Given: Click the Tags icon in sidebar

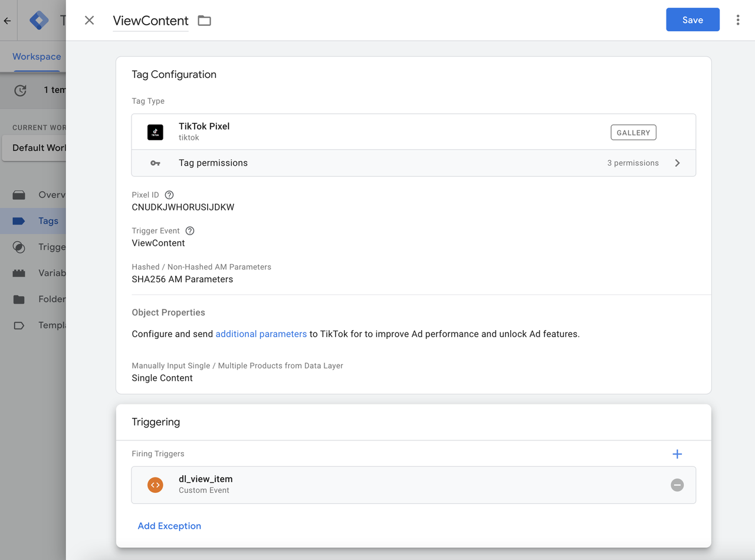Looking at the screenshot, I should click(19, 221).
